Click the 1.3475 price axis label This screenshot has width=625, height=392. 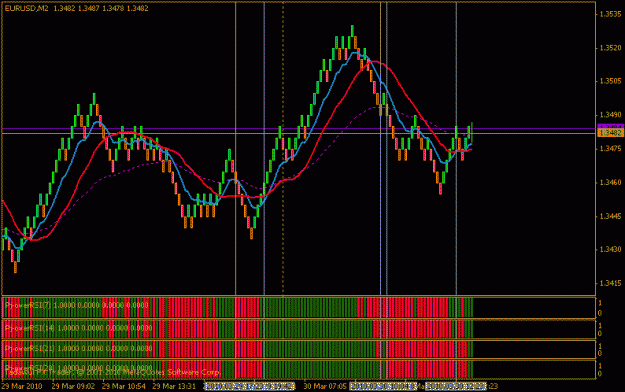pos(610,149)
